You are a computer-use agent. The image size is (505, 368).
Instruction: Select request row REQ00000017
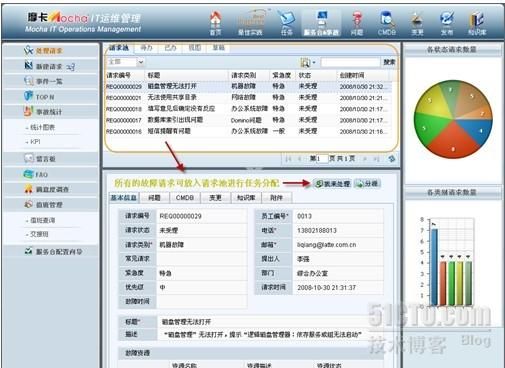pos(249,120)
